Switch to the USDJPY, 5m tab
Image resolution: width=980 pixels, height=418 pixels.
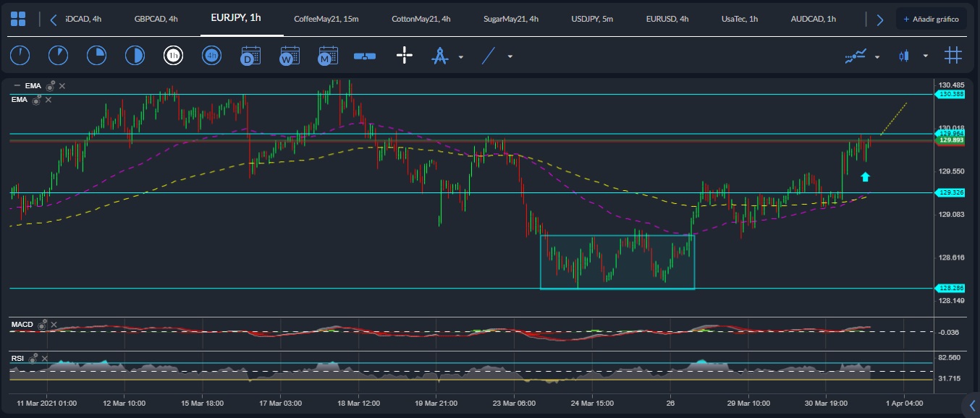pos(592,20)
